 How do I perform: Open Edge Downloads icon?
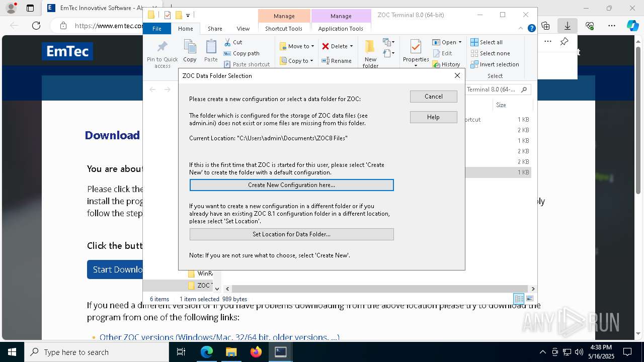tap(567, 26)
